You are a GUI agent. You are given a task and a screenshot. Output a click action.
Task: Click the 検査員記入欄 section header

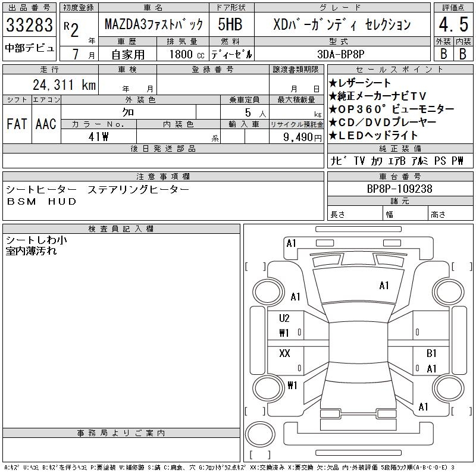click(x=121, y=229)
